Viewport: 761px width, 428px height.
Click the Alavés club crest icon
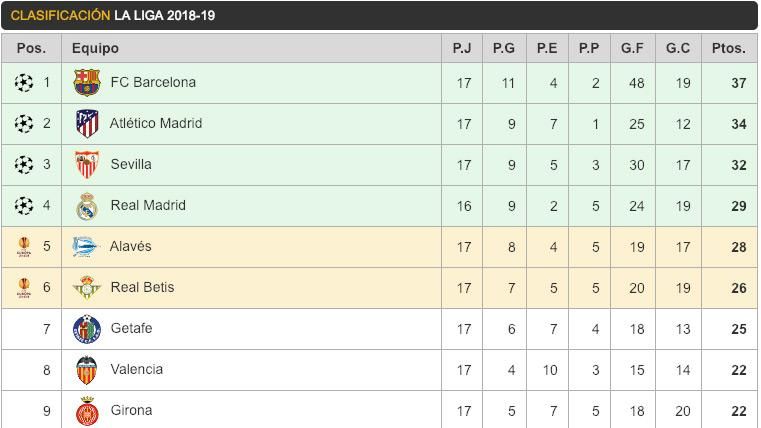point(87,247)
